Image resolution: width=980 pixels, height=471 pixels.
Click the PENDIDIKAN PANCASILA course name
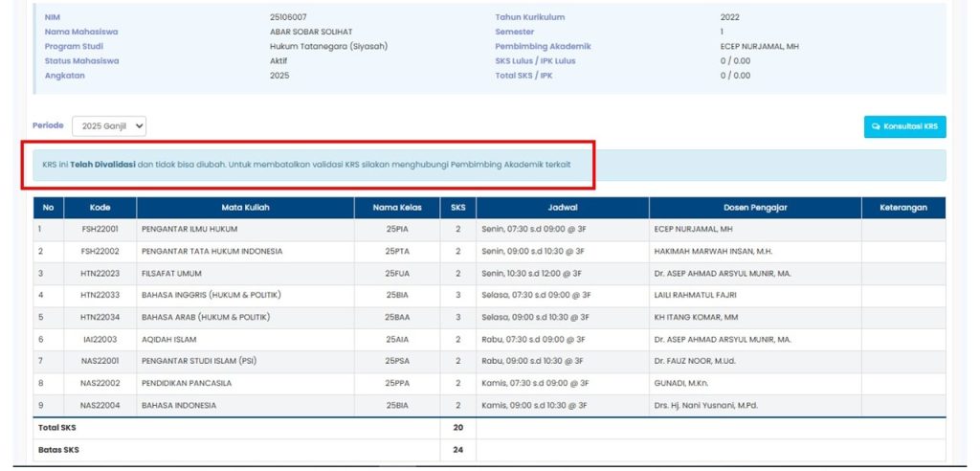click(x=186, y=383)
